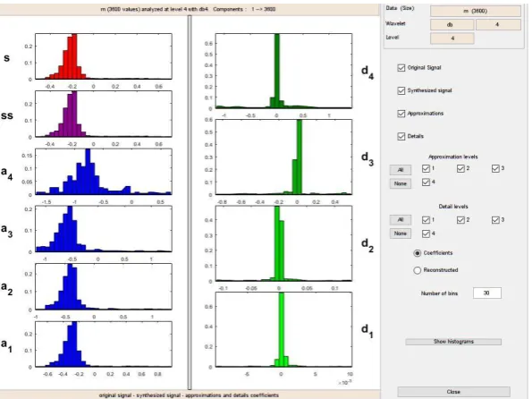
Task: Uncheck detail level 3 checkbox
Action: coord(495,220)
